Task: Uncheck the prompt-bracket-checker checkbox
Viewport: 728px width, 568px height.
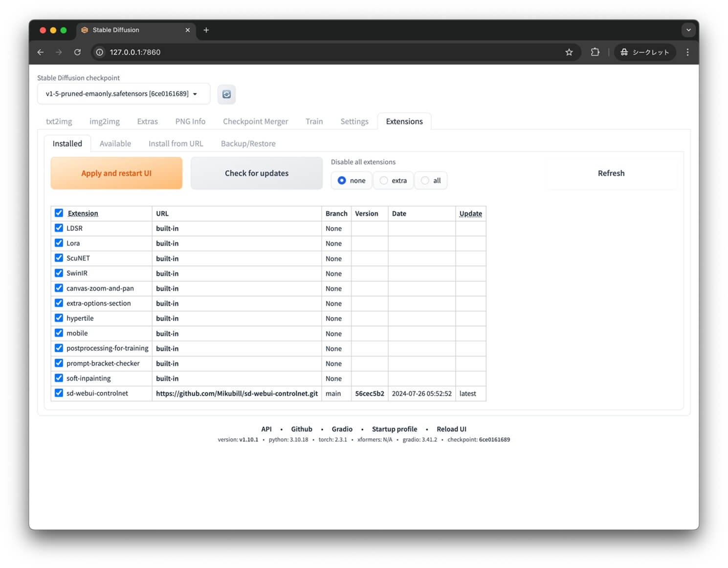Action: (x=59, y=363)
